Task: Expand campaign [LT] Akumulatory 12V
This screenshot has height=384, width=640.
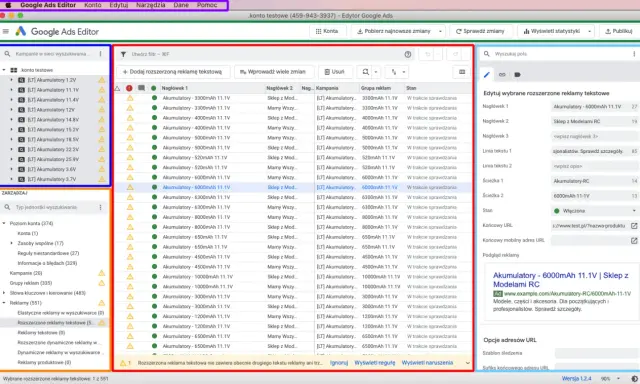Action: tap(11, 110)
